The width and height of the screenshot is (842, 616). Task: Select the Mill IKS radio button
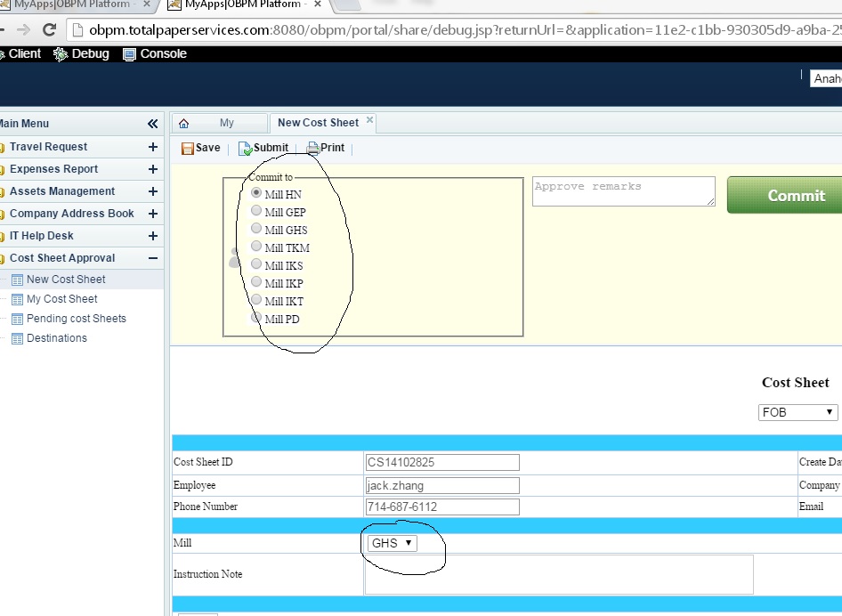coord(256,263)
